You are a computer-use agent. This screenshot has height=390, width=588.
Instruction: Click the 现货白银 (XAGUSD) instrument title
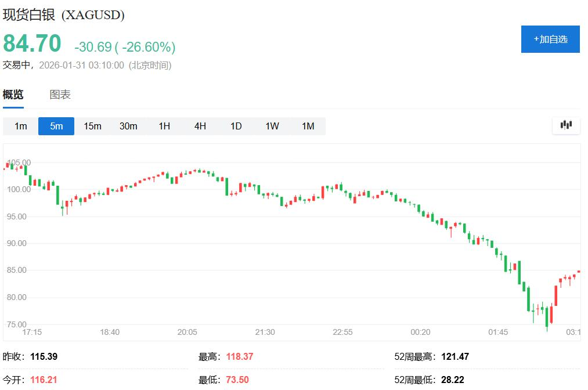point(62,14)
